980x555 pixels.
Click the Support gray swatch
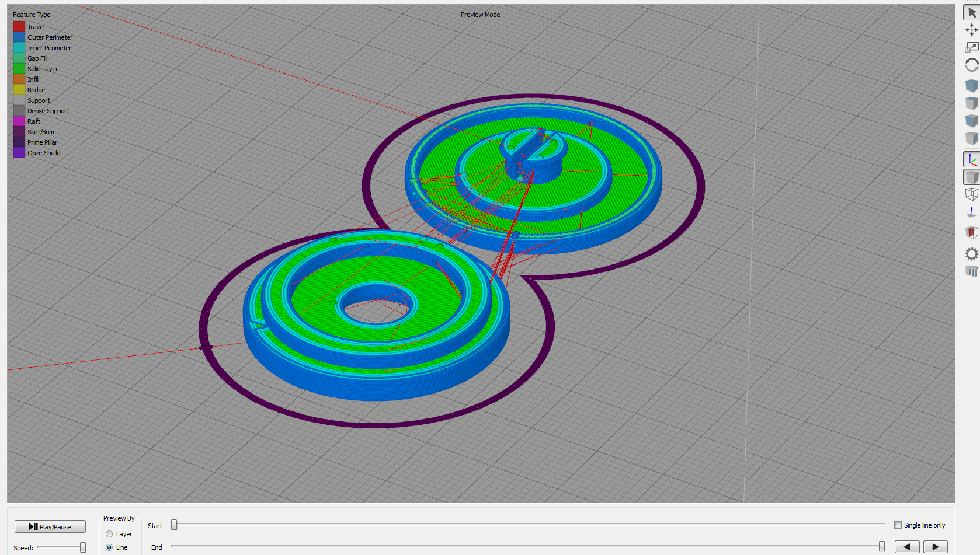(x=19, y=100)
